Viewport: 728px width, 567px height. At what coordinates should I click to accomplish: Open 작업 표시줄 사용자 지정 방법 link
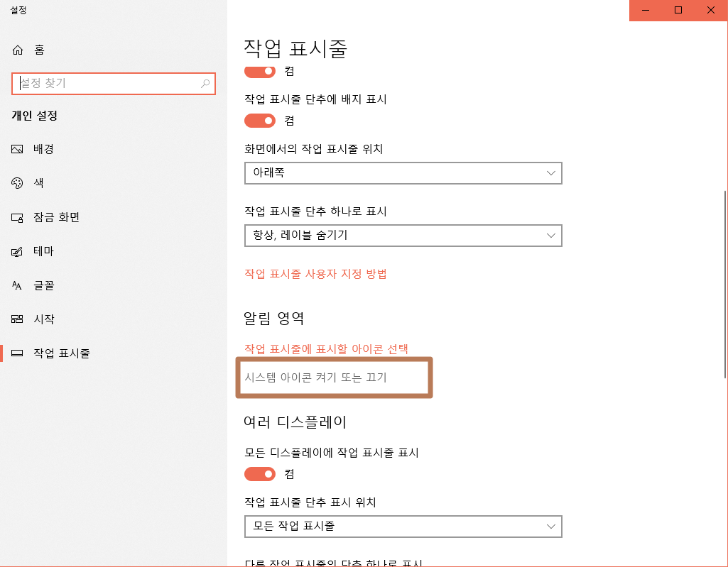click(315, 274)
